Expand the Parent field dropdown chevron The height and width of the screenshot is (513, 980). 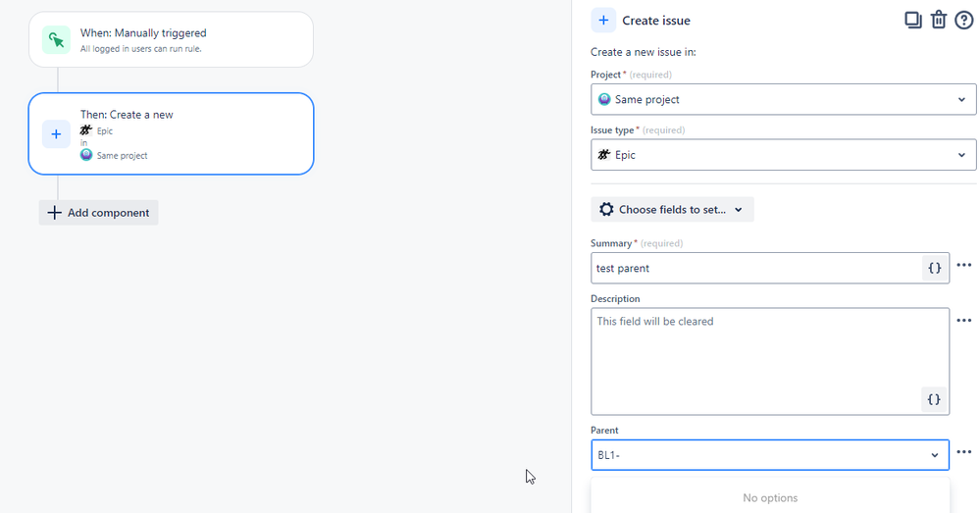[x=935, y=455]
